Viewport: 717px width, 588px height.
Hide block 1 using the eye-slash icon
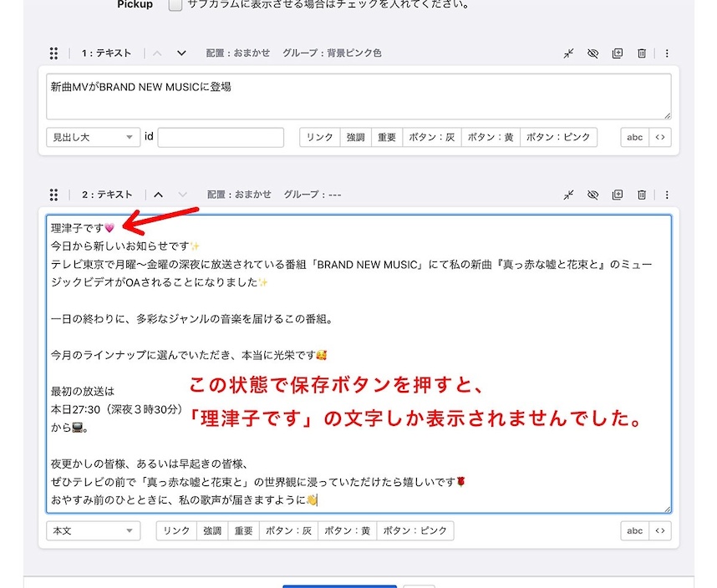coord(592,53)
